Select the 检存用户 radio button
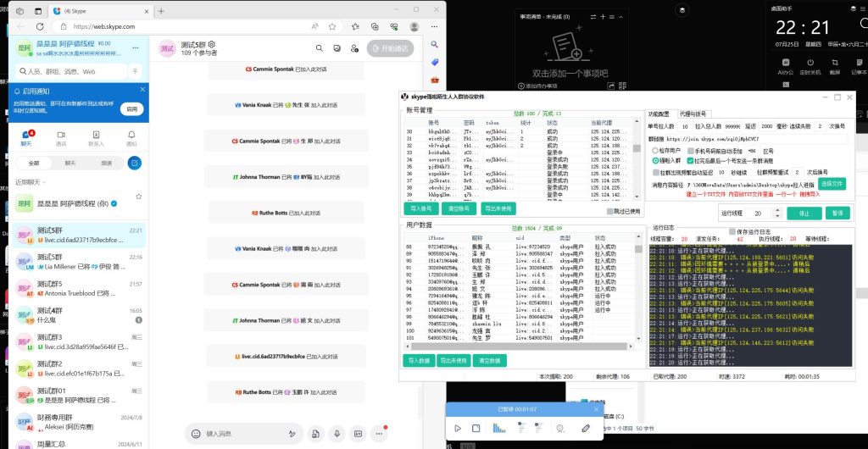This screenshot has height=449, width=868. (654, 149)
